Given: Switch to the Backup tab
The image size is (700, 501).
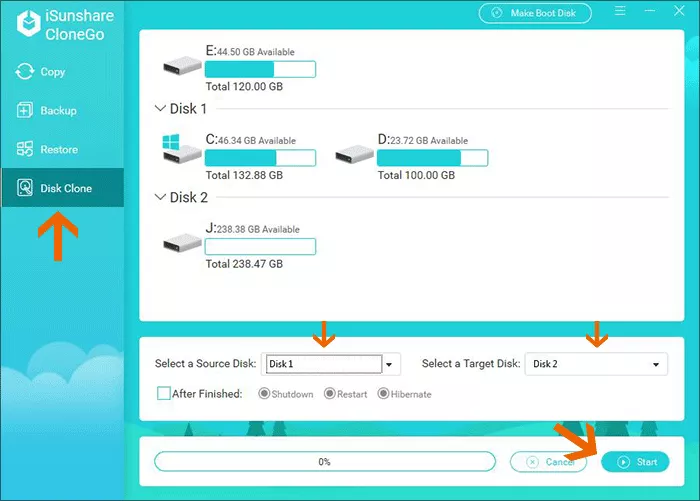Looking at the screenshot, I should [x=62, y=110].
